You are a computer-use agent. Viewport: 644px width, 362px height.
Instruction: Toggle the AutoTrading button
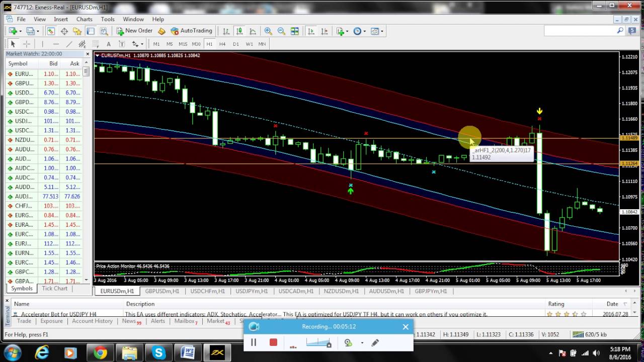[x=192, y=31]
